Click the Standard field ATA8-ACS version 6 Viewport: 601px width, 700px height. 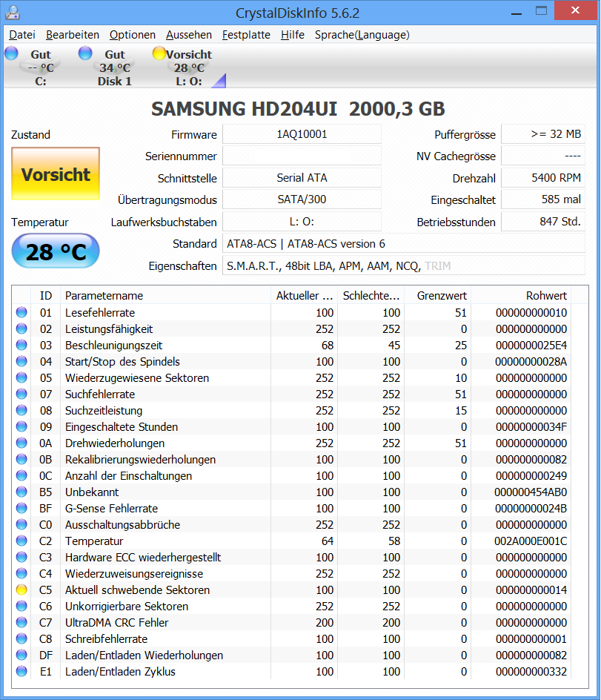coord(404,244)
